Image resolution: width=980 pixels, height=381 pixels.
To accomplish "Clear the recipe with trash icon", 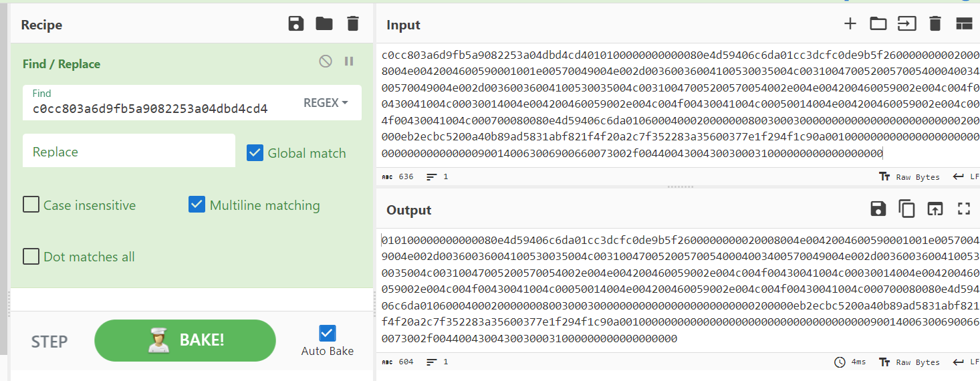I will [x=353, y=24].
